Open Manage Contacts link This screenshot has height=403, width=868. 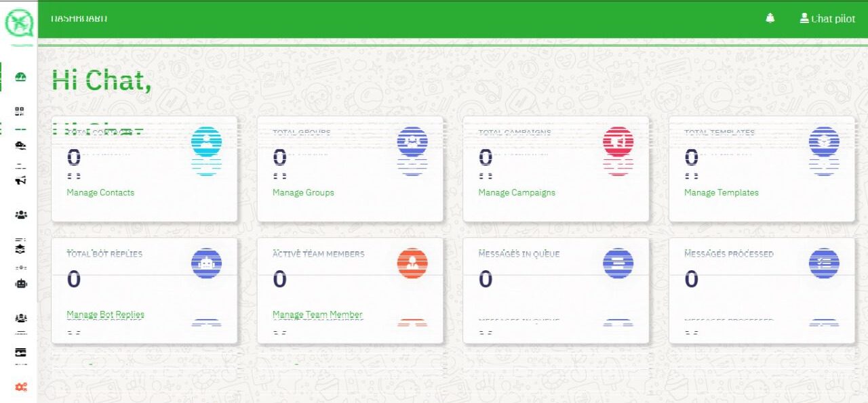(100, 192)
